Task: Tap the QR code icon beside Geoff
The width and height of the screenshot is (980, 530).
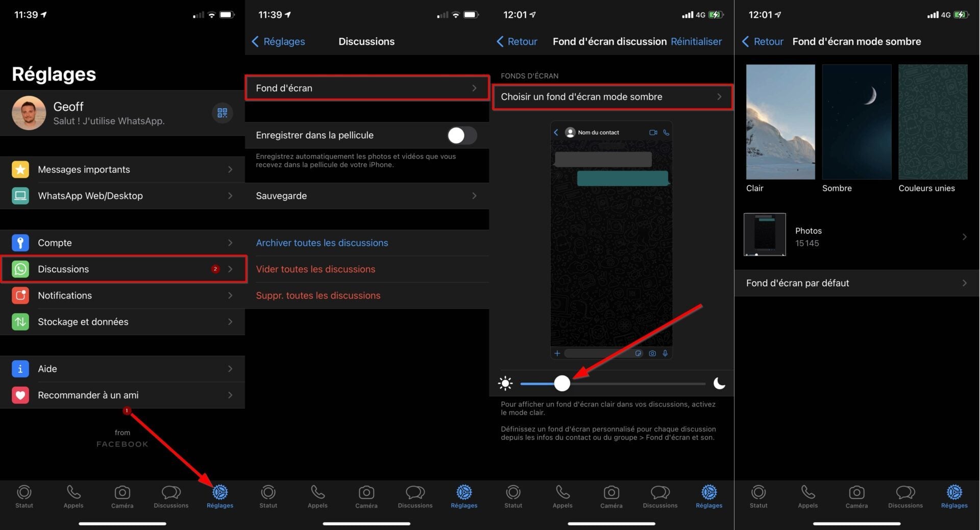Action: click(x=222, y=113)
